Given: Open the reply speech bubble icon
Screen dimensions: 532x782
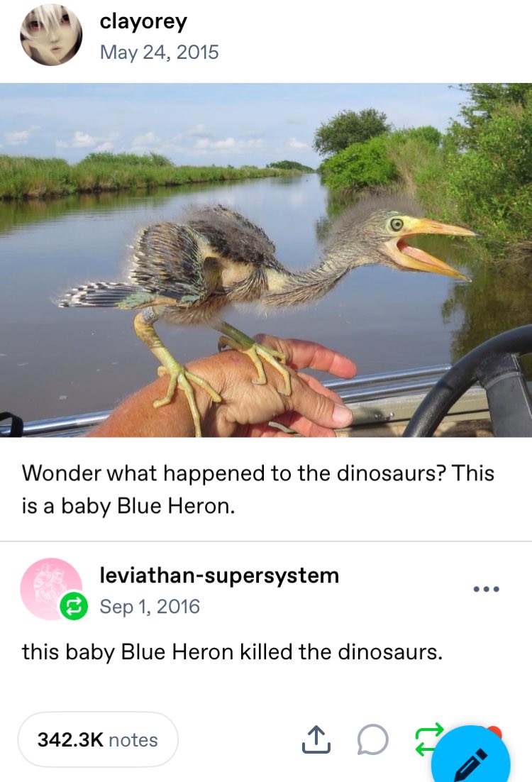Looking at the screenshot, I should coord(372,739).
